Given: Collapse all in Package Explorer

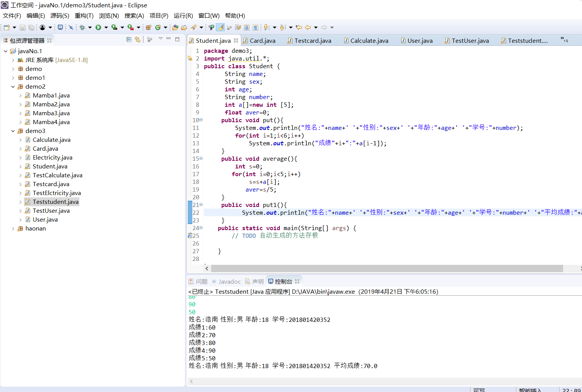Looking at the screenshot, I should point(129,39).
